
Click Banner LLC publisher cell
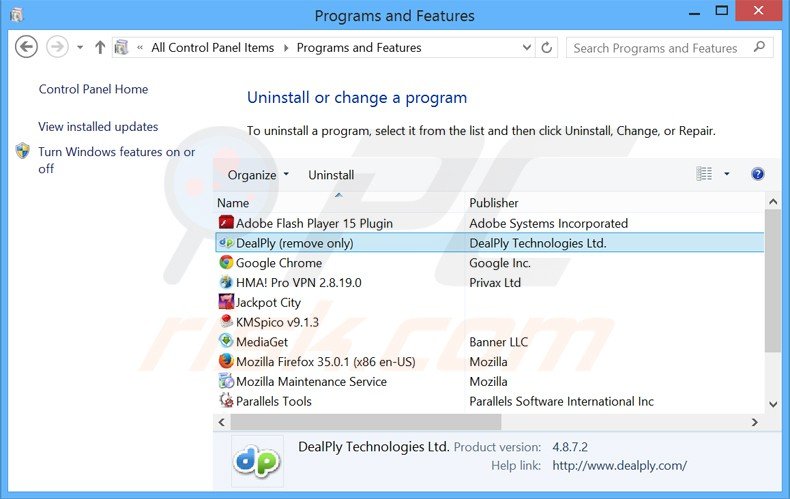tap(498, 342)
